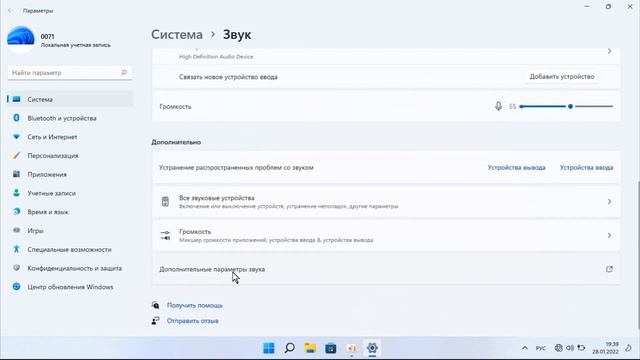The width and height of the screenshot is (640, 360).
Task: Click the input volume slider handle
Action: (x=570, y=107)
